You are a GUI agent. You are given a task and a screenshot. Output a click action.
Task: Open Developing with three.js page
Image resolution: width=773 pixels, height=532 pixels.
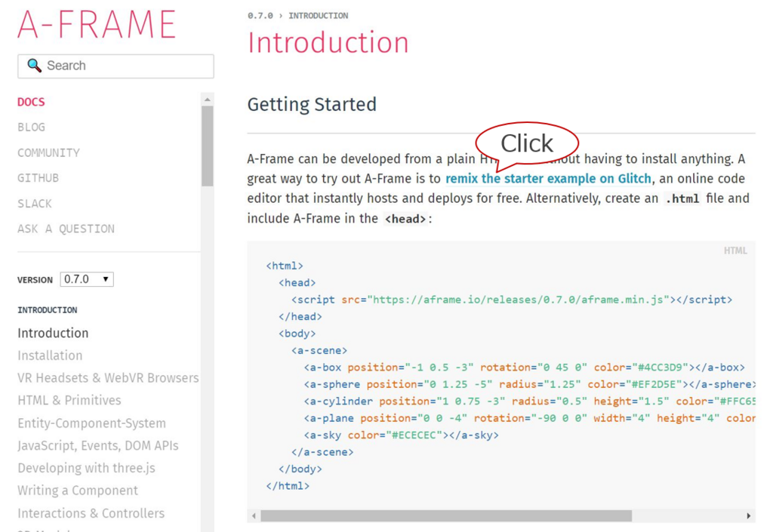(86, 468)
